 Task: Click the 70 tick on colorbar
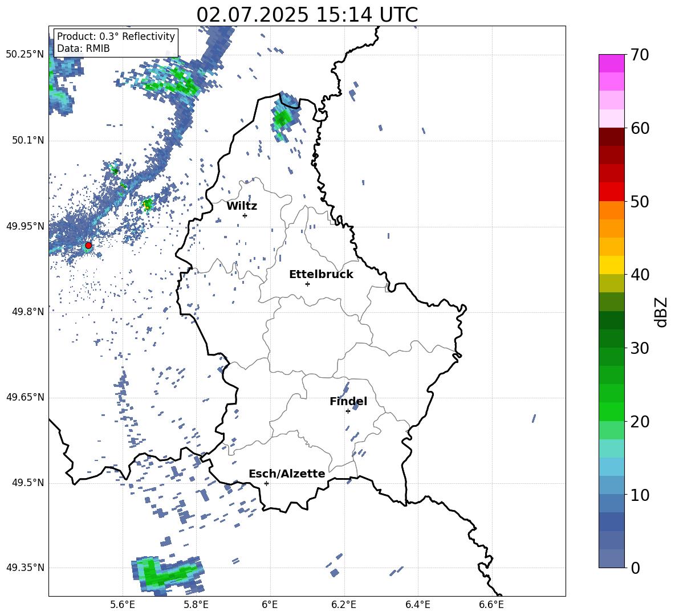click(640, 55)
